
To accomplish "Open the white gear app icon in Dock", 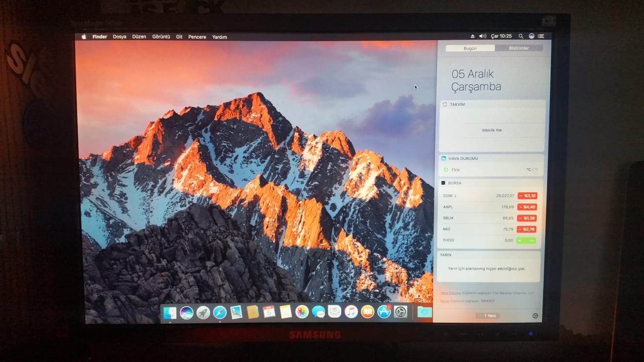I will pos(335,311).
